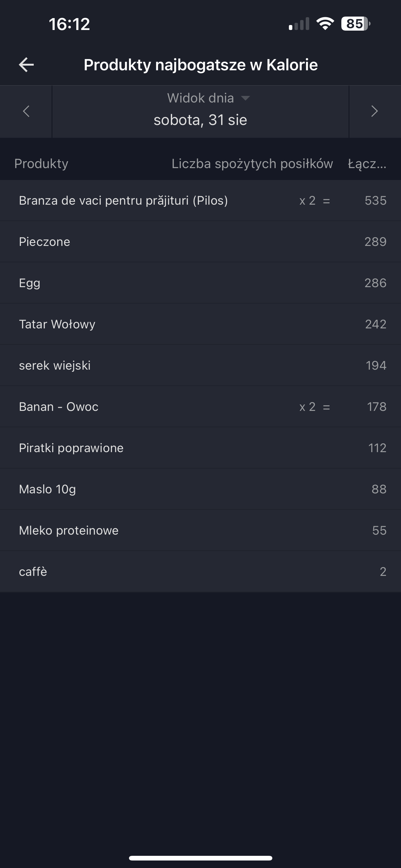401x868 pixels.
Task: Tap the home indicator bar
Action: pyautogui.click(x=200, y=858)
